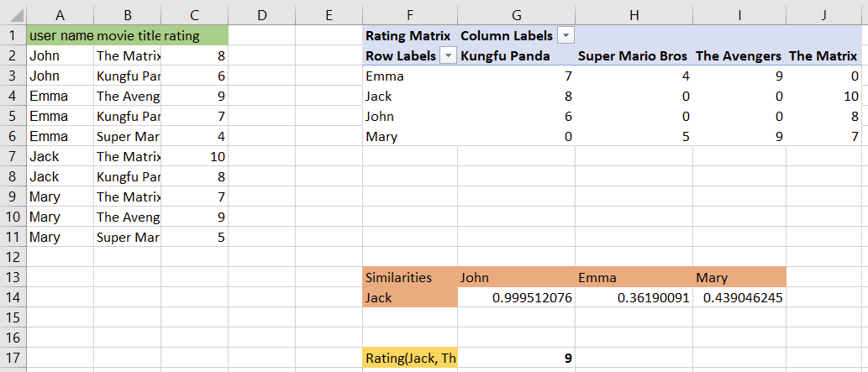
Task: Select the 'Super Mario Bros' column label
Action: [633, 55]
